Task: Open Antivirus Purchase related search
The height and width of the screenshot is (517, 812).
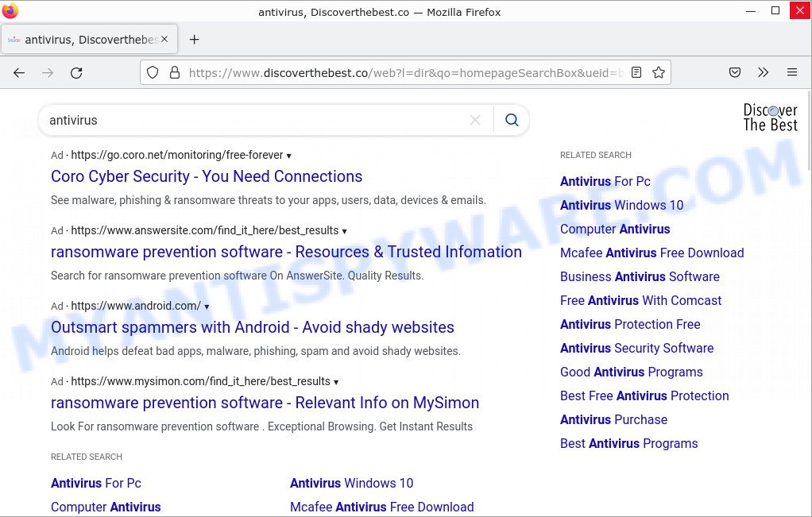Action: [613, 419]
